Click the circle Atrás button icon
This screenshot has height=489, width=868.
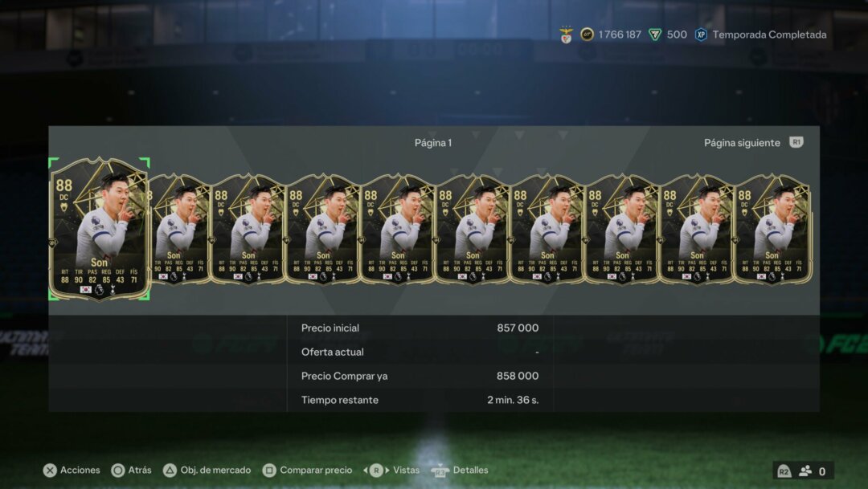(118, 471)
